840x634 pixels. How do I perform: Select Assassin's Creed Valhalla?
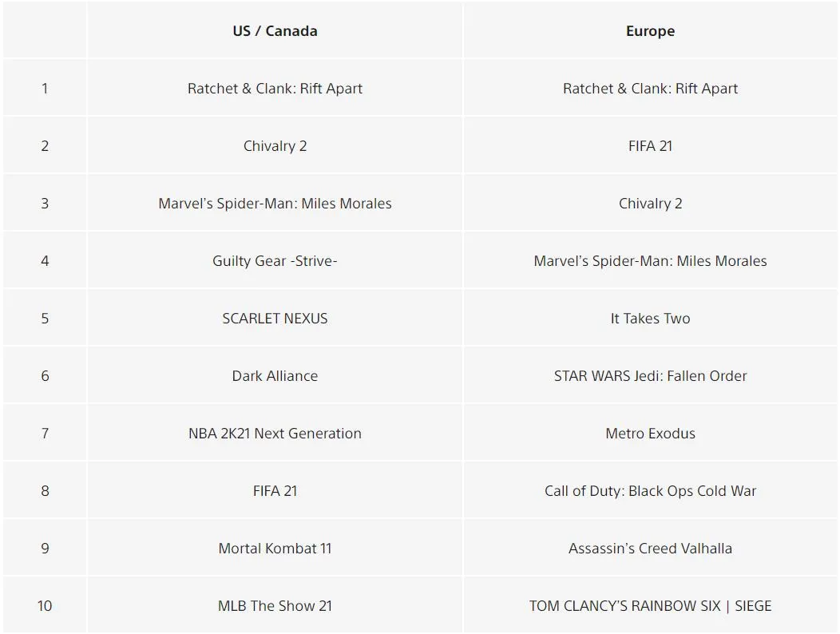[650, 549]
